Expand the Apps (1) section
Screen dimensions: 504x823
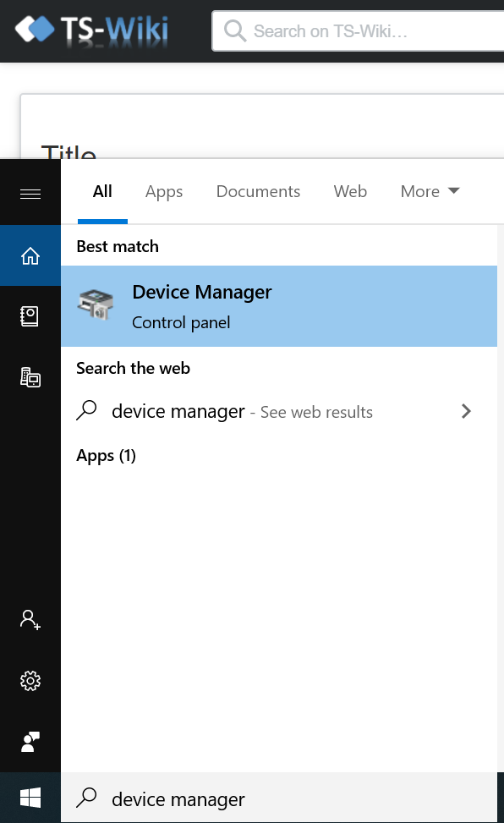(x=106, y=455)
